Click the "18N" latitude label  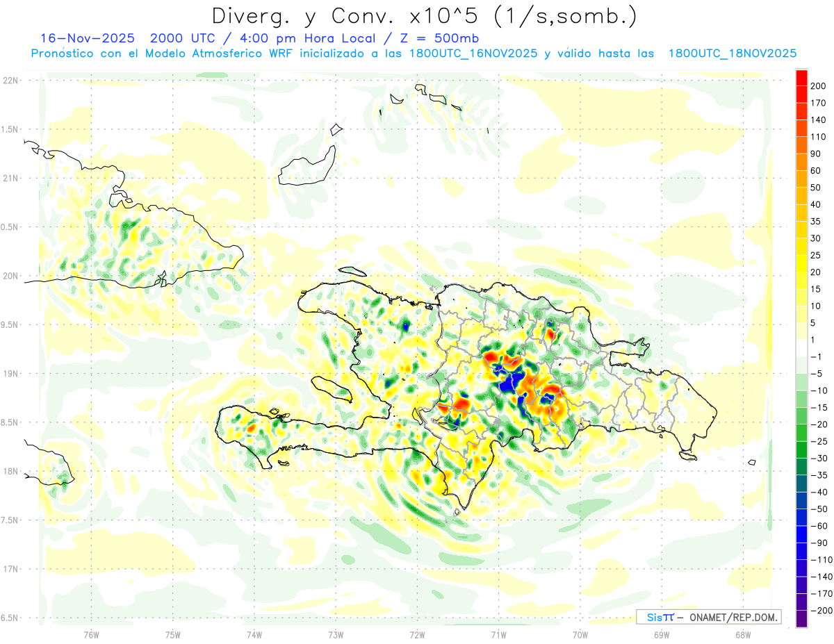(x=10, y=471)
